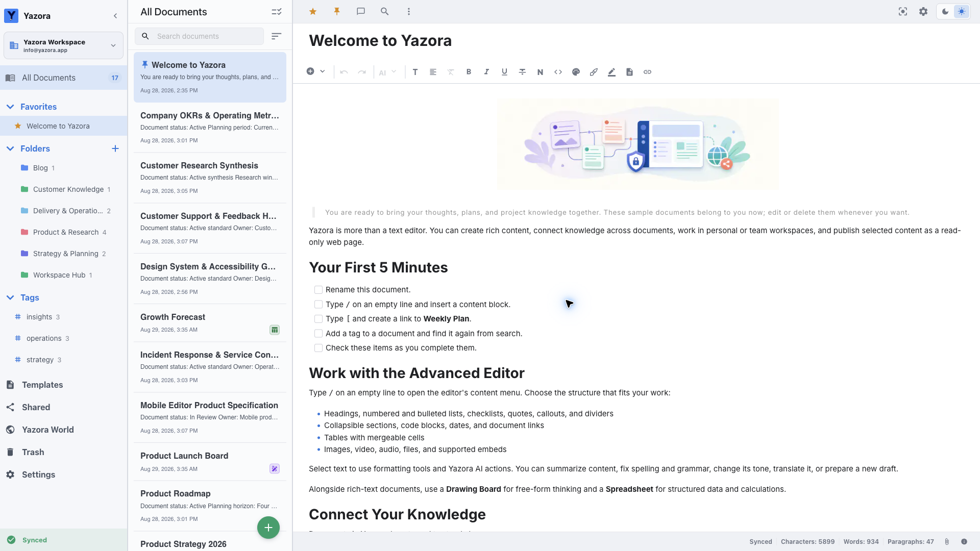
Task: Open the comments speech bubble icon
Action: [361, 11]
